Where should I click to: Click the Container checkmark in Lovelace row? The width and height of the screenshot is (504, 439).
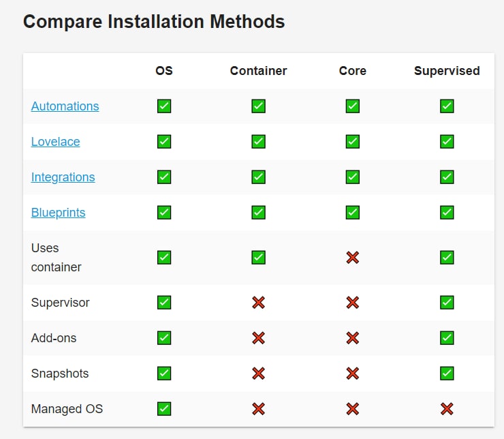pyautogui.click(x=258, y=142)
